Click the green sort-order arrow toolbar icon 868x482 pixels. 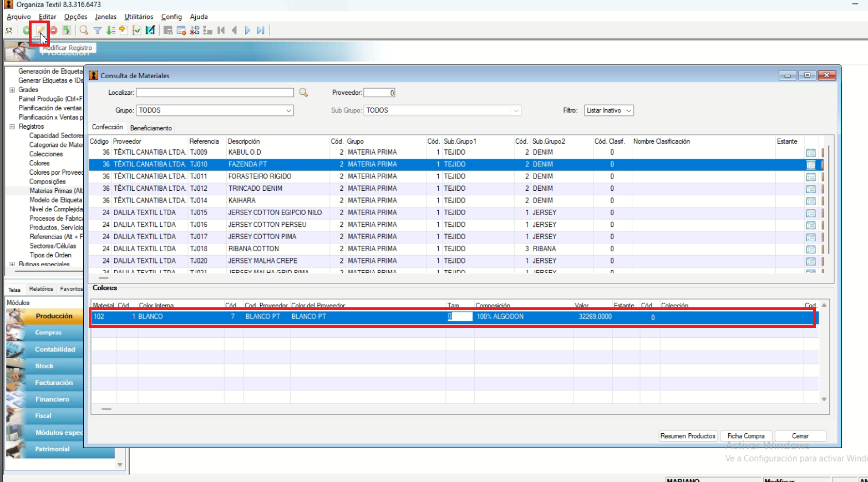click(x=110, y=31)
